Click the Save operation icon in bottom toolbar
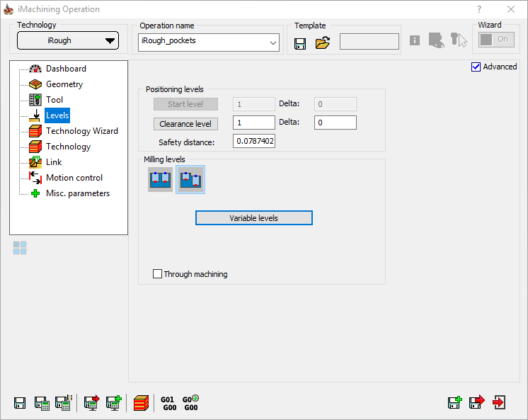The image size is (528, 420). 20,403
